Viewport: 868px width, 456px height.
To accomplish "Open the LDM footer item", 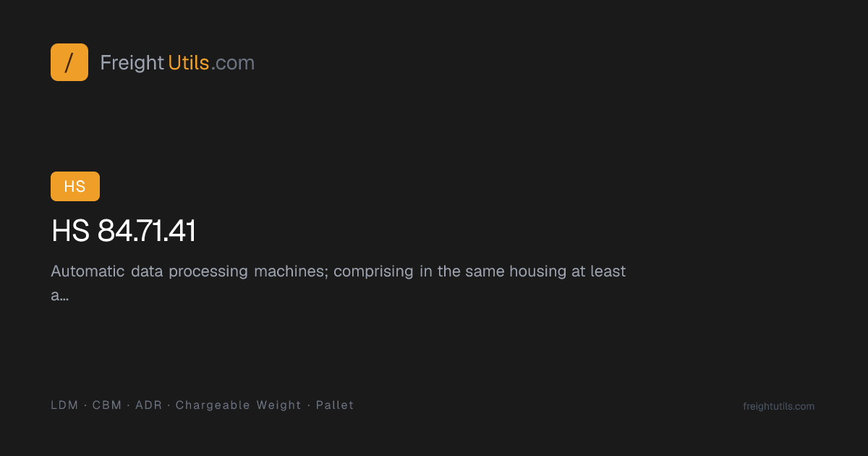I will tap(64, 405).
